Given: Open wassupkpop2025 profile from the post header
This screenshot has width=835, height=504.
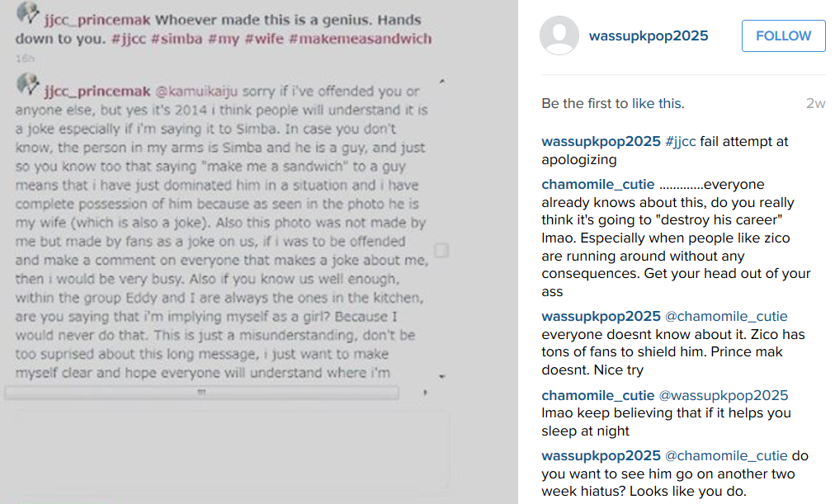Looking at the screenshot, I should [x=648, y=36].
